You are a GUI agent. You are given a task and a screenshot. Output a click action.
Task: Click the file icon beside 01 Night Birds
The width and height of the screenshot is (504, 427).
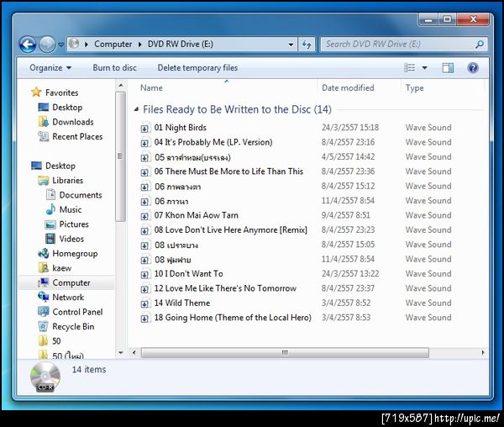[145, 128]
